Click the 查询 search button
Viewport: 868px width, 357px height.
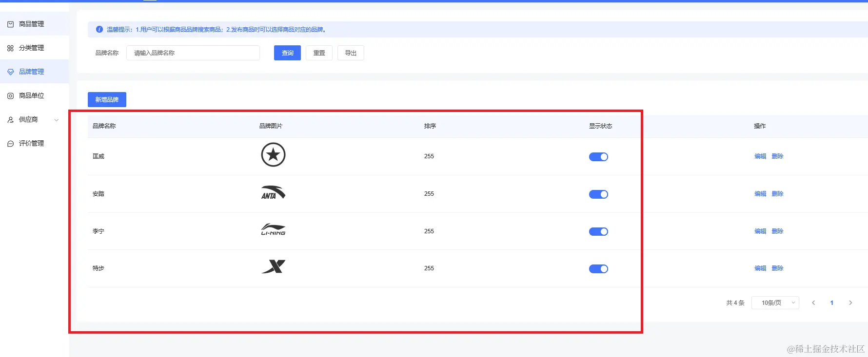(x=287, y=53)
